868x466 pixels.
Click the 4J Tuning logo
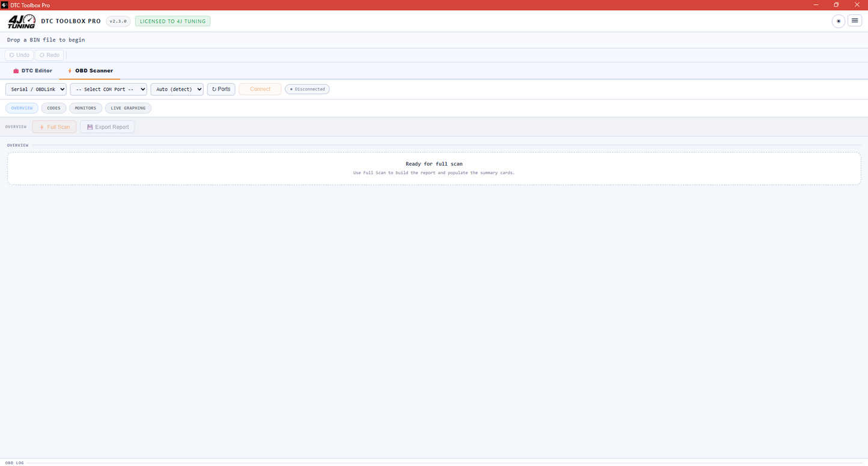[22, 22]
